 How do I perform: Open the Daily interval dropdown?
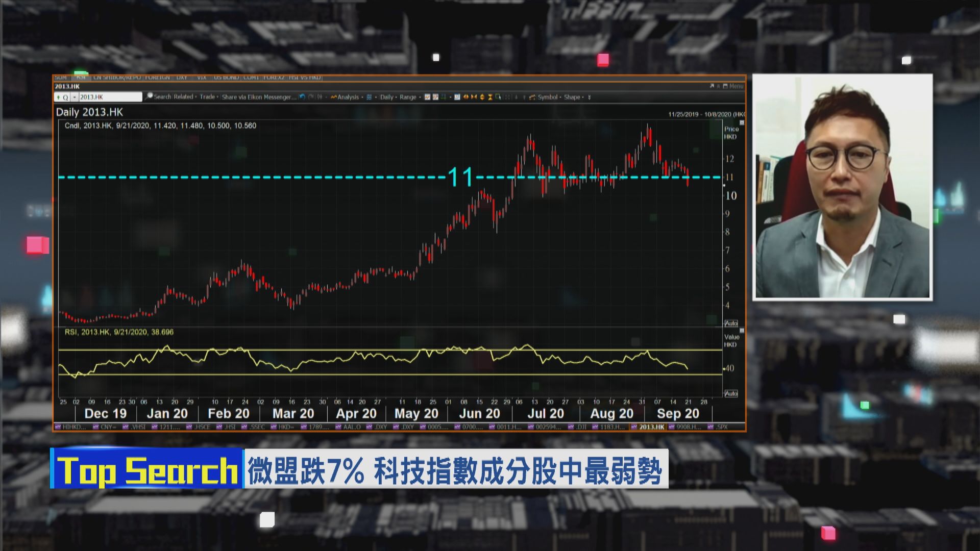388,97
